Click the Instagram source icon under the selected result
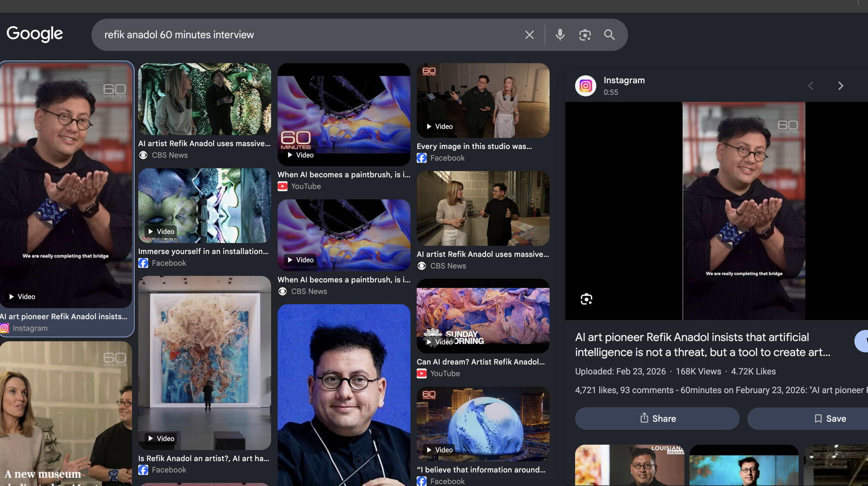This screenshot has height=486, width=868. click(5, 328)
